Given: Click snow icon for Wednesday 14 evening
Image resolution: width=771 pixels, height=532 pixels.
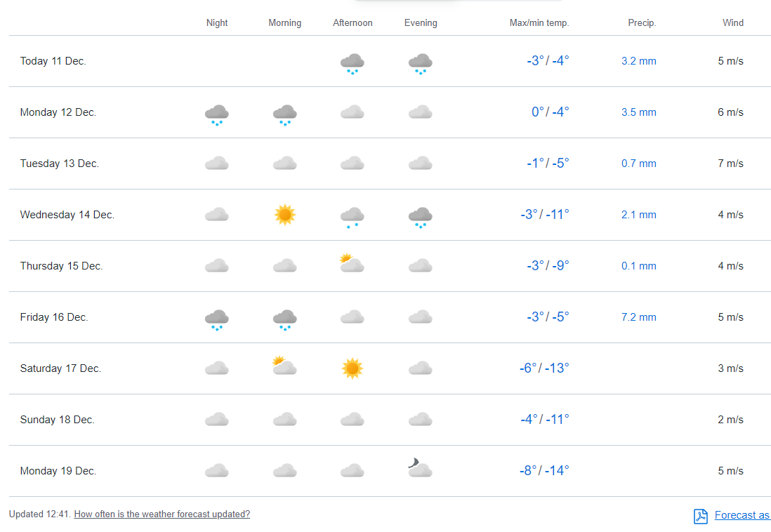Looking at the screenshot, I should click(420, 217).
